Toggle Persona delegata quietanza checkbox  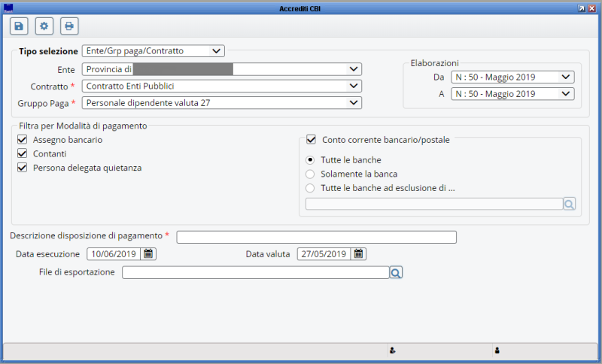tap(23, 168)
